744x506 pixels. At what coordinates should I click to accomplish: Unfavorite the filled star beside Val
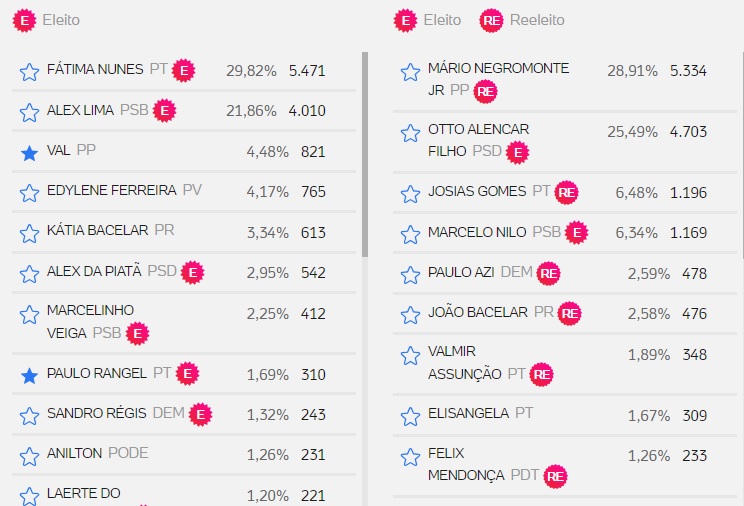[x=29, y=152]
